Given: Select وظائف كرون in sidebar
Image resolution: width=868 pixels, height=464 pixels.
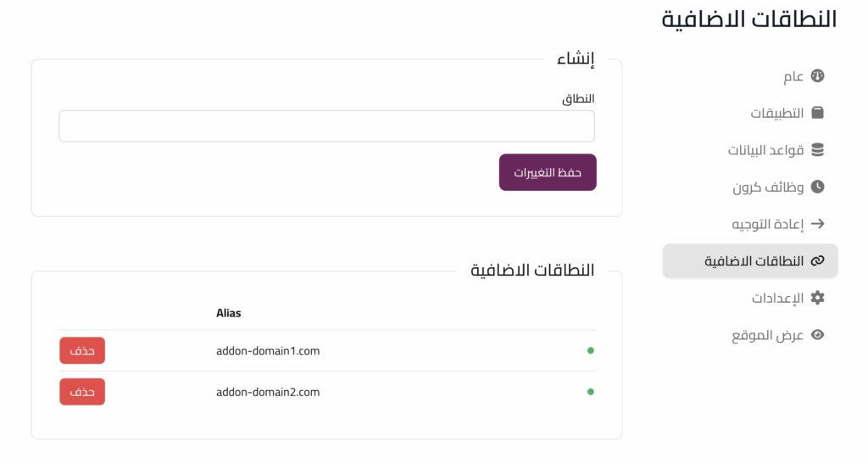Looking at the screenshot, I should pyautogui.click(x=768, y=187).
